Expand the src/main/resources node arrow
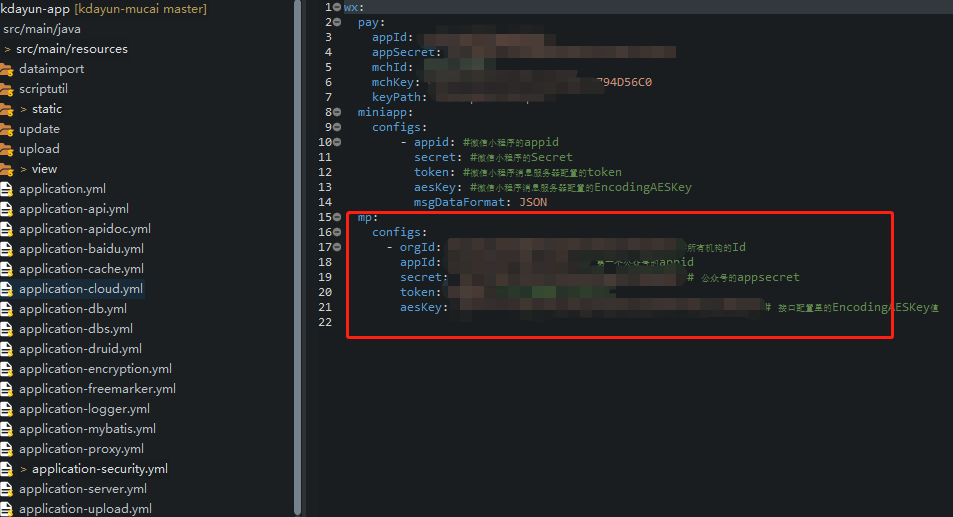This screenshot has width=953, height=517. point(8,49)
